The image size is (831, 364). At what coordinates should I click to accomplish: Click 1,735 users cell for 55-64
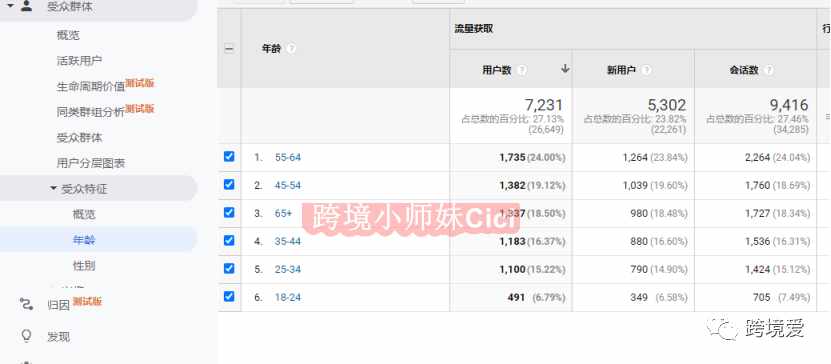click(512, 157)
